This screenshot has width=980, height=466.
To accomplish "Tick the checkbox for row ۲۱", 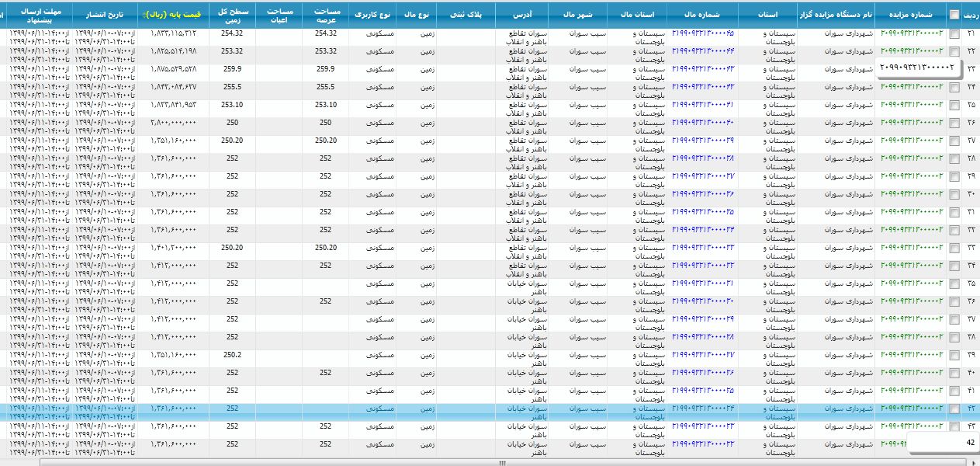I will click(x=954, y=33).
